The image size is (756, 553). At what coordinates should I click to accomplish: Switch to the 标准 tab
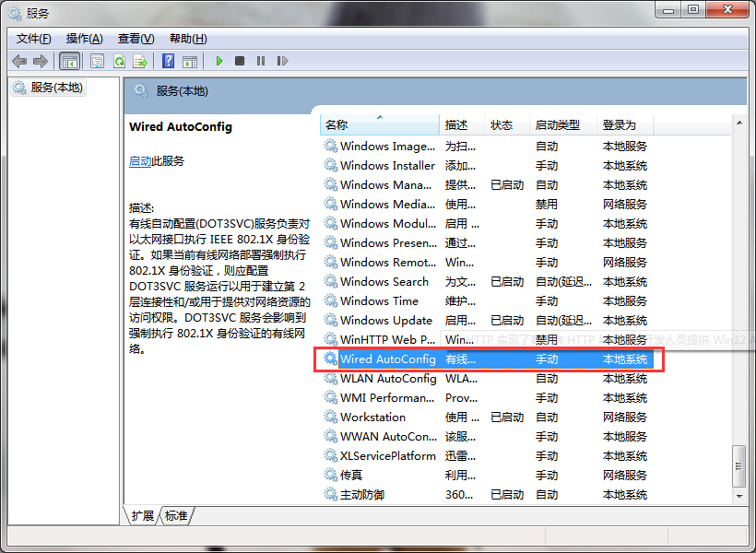[x=176, y=516]
